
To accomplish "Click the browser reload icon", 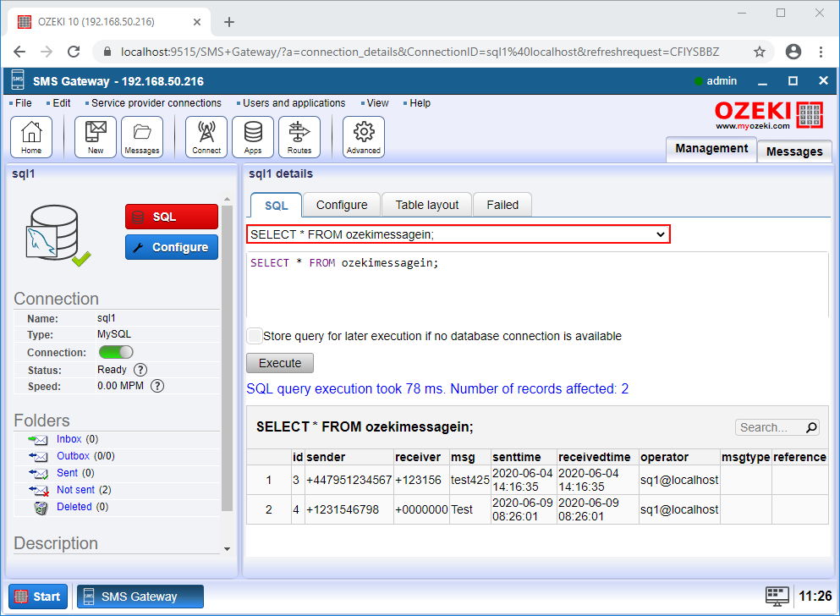I will tap(75, 51).
